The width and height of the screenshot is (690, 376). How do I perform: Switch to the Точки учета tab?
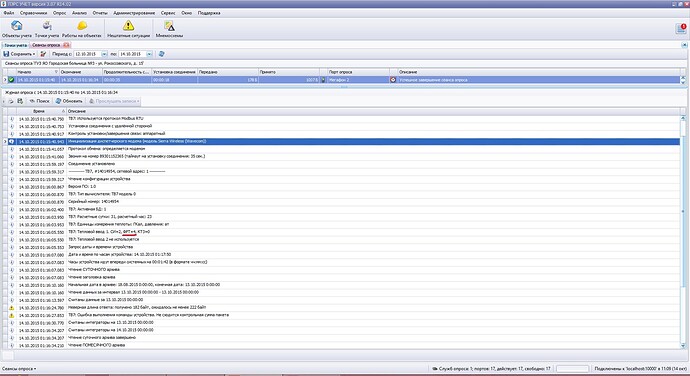pos(15,45)
